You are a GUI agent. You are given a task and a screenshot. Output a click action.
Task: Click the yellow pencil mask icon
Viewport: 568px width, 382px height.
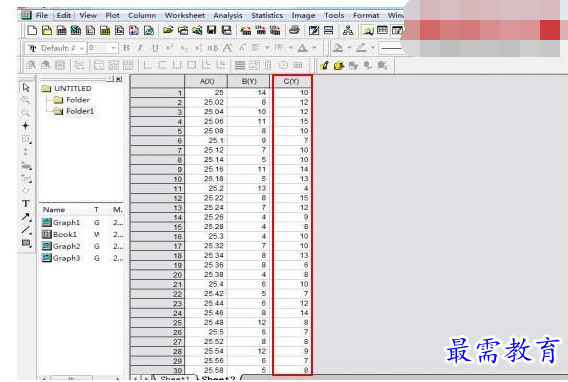pyautogui.click(x=324, y=66)
